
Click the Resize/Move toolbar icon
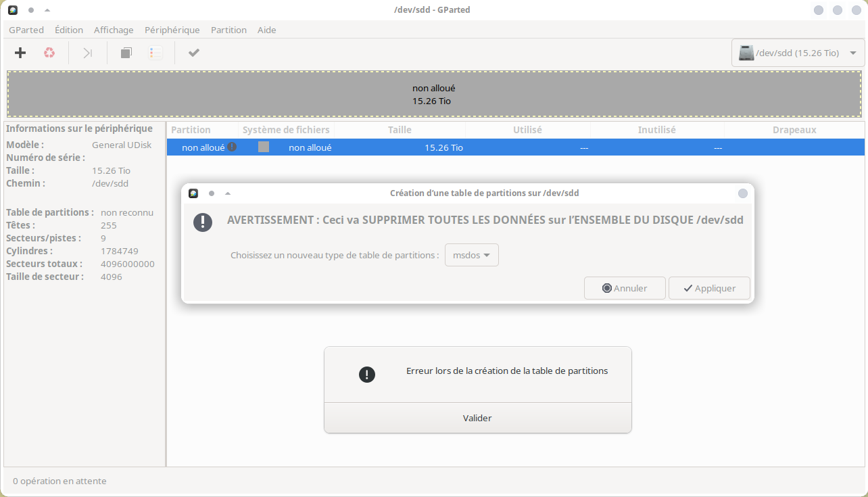pos(88,53)
